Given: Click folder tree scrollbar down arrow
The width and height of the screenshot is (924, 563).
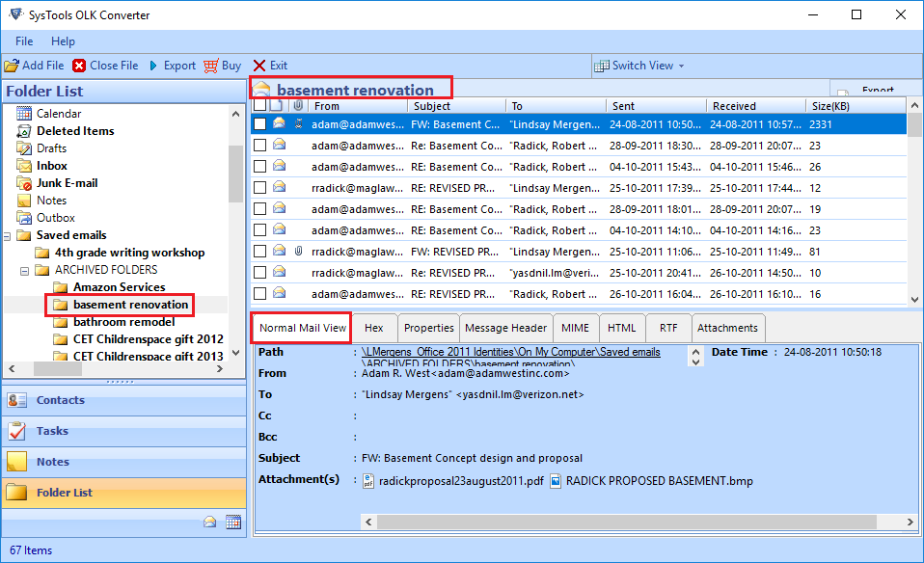Looking at the screenshot, I should coord(235,353).
